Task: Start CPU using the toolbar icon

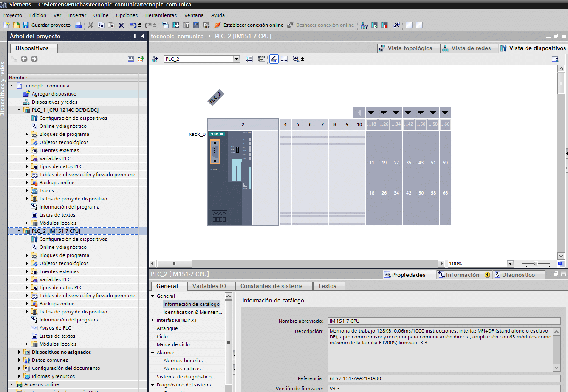Action: tap(374, 25)
